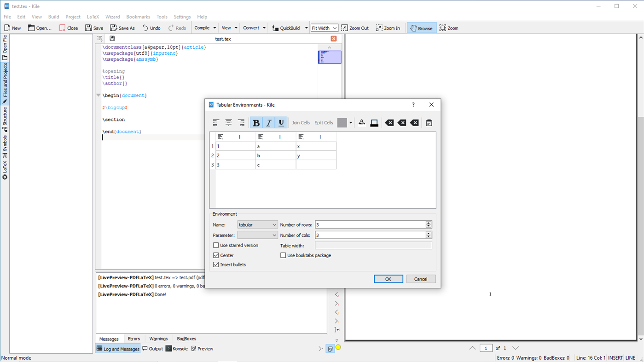Toggle underline formatting for cells

pyautogui.click(x=281, y=122)
